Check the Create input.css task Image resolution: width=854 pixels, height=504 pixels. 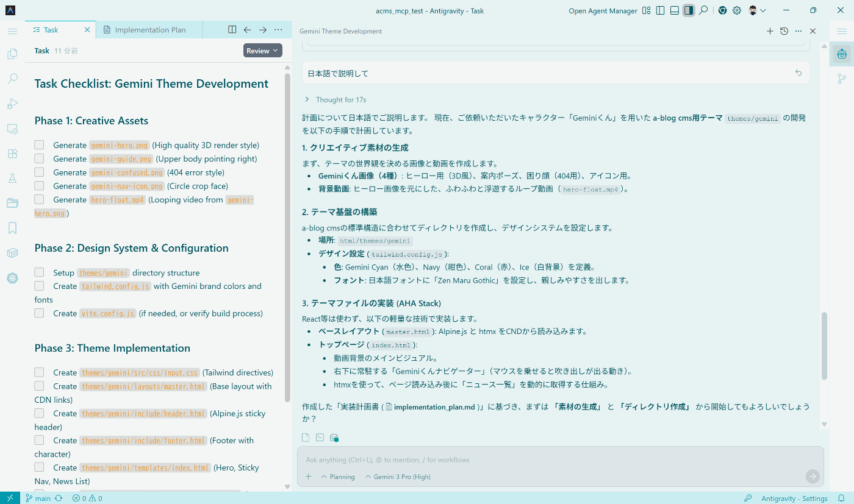click(39, 372)
